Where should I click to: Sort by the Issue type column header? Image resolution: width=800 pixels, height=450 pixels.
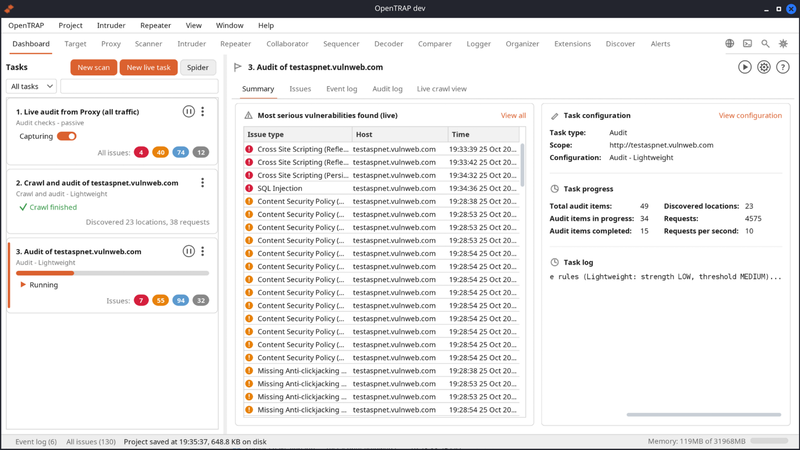297,135
